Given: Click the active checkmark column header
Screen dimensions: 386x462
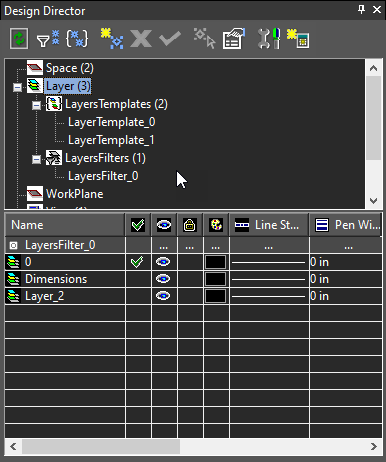Looking at the screenshot, I should coord(138,225).
